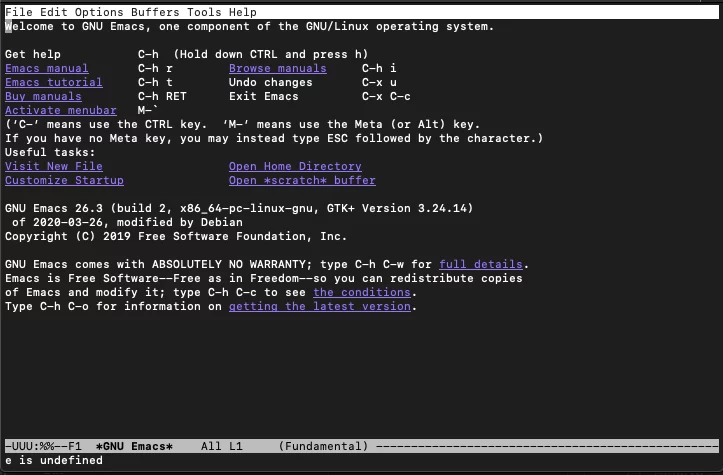Click the 'modified by Debian' text
Image resolution: width=723 pixels, height=475 pixels.
[x=179, y=222]
